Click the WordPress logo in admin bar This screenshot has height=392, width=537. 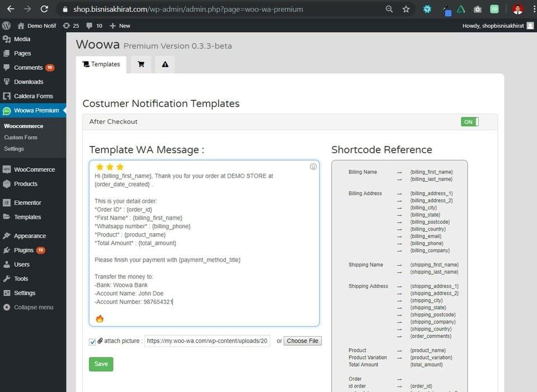(6, 26)
